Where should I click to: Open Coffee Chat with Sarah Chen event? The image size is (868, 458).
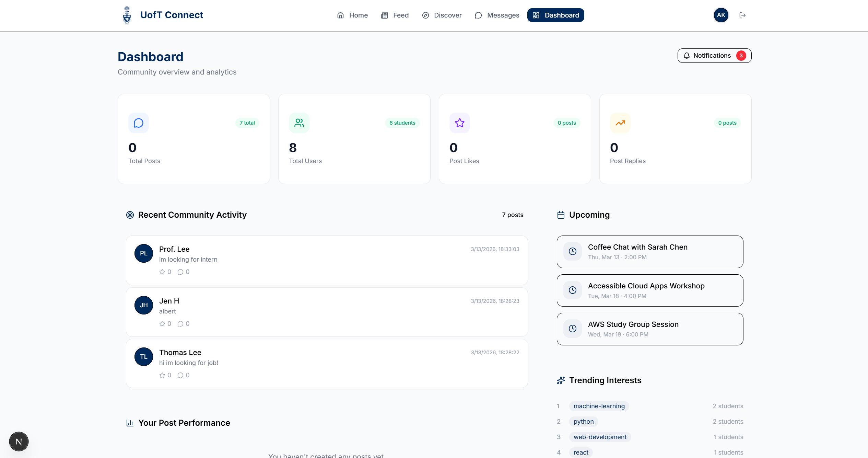point(650,252)
